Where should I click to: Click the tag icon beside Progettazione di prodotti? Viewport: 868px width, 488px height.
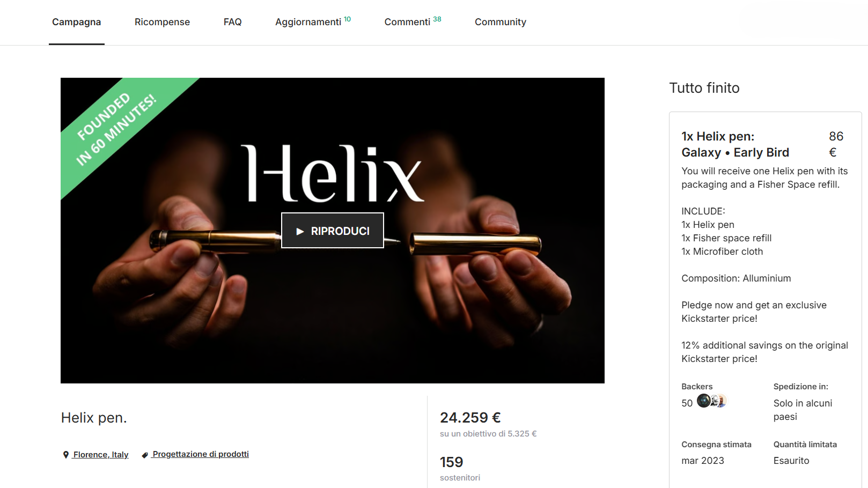pyautogui.click(x=145, y=455)
